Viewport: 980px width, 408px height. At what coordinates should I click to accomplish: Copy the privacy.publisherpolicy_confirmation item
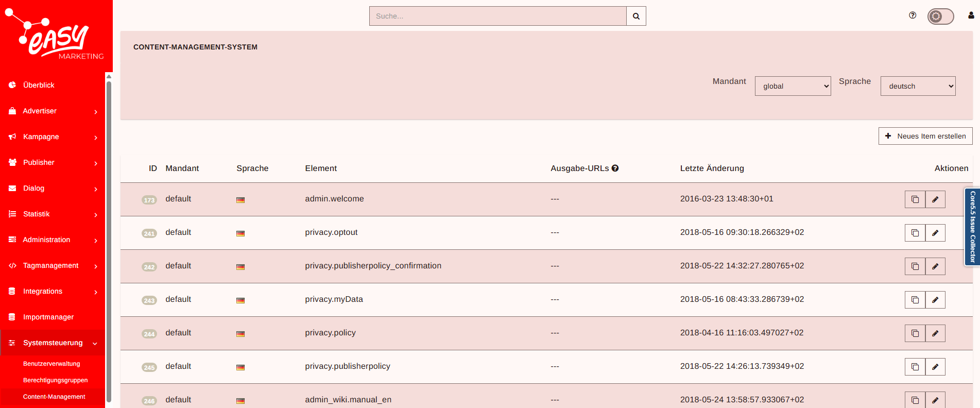click(x=915, y=266)
